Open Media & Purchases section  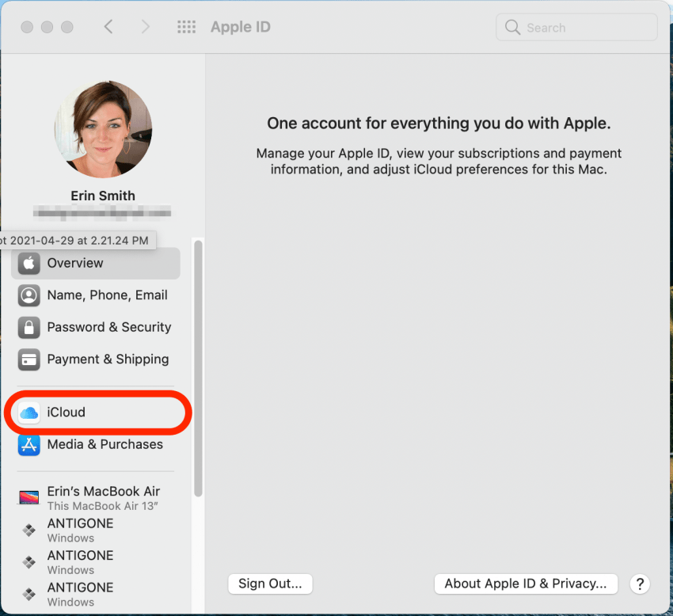(96, 445)
